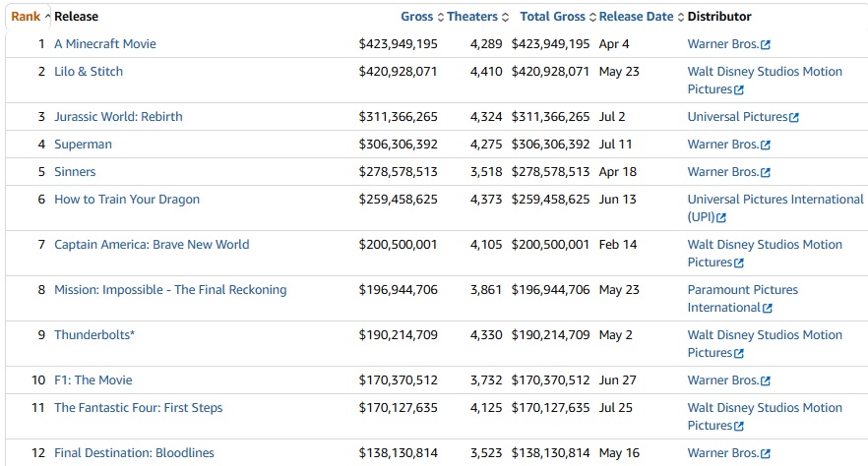Screen dimensions: 868x466
Task: Sort by the Theaters column header
Action: pyautogui.click(x=477, y=17)
